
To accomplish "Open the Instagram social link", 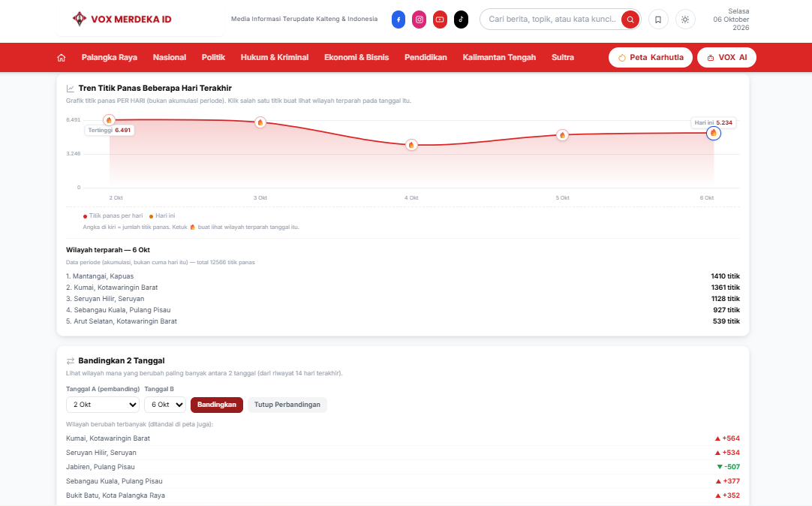I will (420, 20).
